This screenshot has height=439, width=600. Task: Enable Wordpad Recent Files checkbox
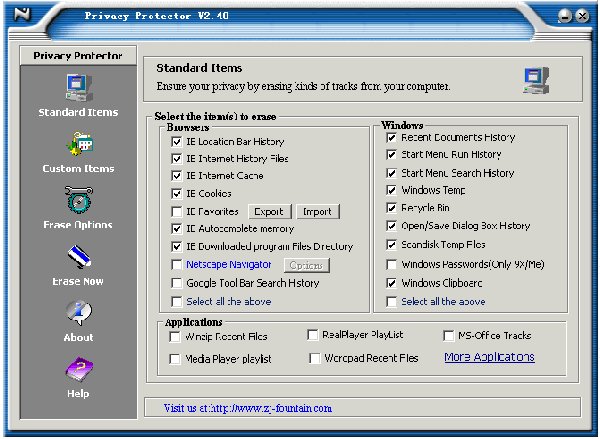315,359
